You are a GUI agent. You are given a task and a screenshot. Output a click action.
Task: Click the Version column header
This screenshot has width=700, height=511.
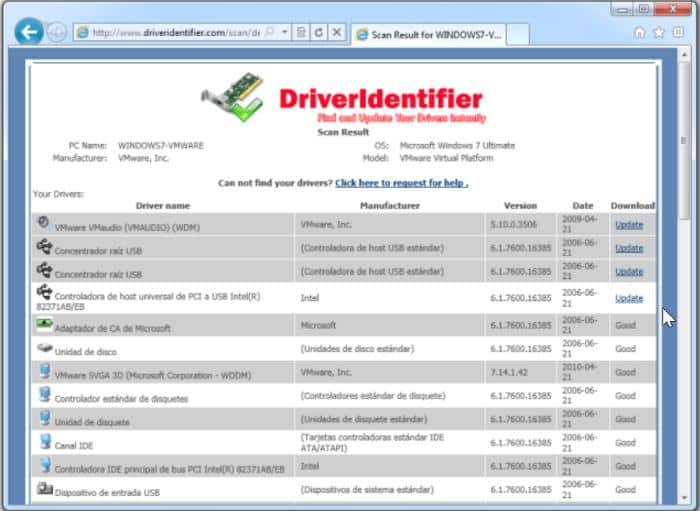click(520, 206)
